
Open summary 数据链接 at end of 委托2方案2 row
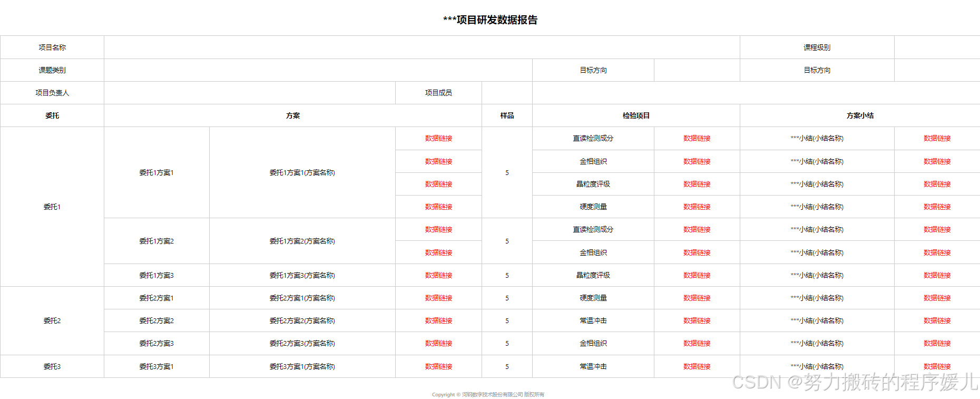[x=937, y=320]
